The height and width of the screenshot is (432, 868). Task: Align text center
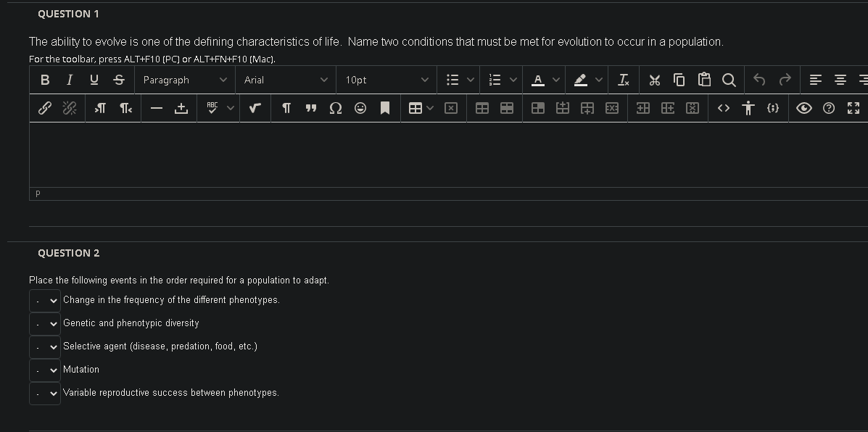pos(840,80)
